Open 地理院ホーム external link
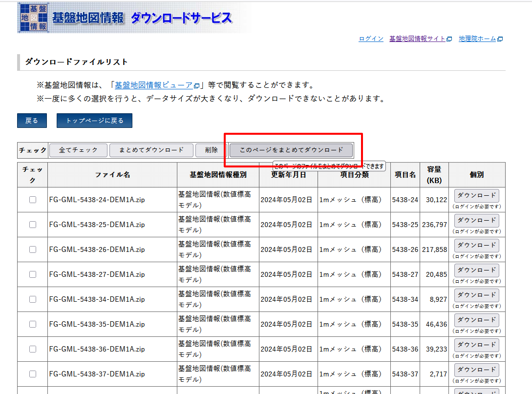The height and width of the screenshot is (394, 532). [477, 39]
